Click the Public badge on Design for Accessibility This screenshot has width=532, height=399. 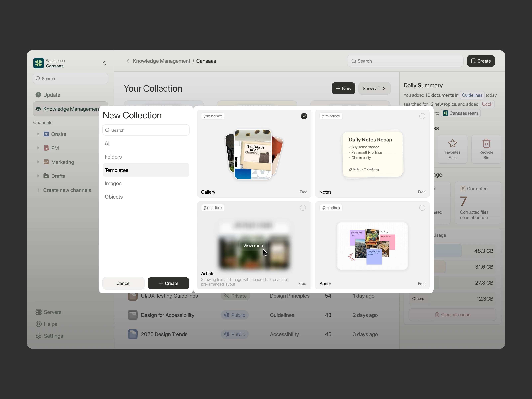point(235,315)
